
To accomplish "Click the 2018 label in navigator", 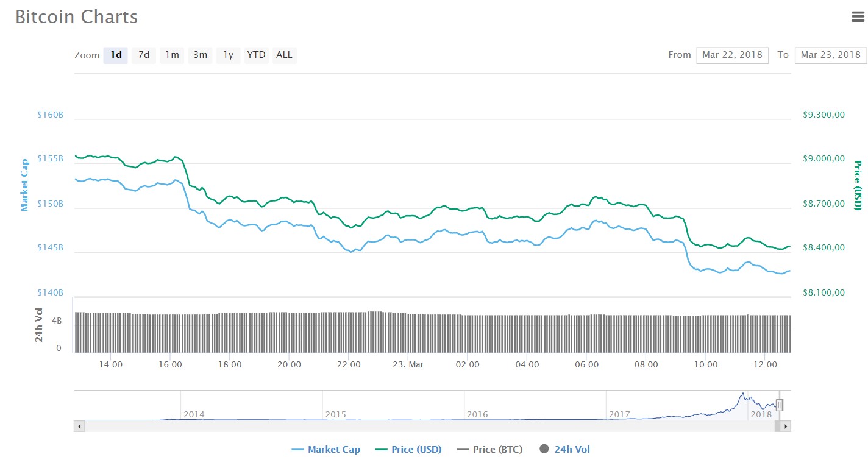I will [x=761, y=414].
